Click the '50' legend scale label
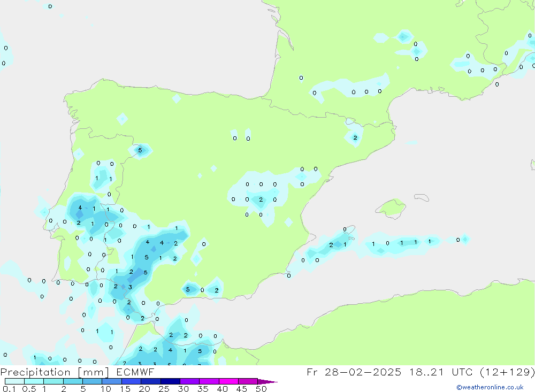The height and width of the screenshot is (392, 535). (262, 389)
